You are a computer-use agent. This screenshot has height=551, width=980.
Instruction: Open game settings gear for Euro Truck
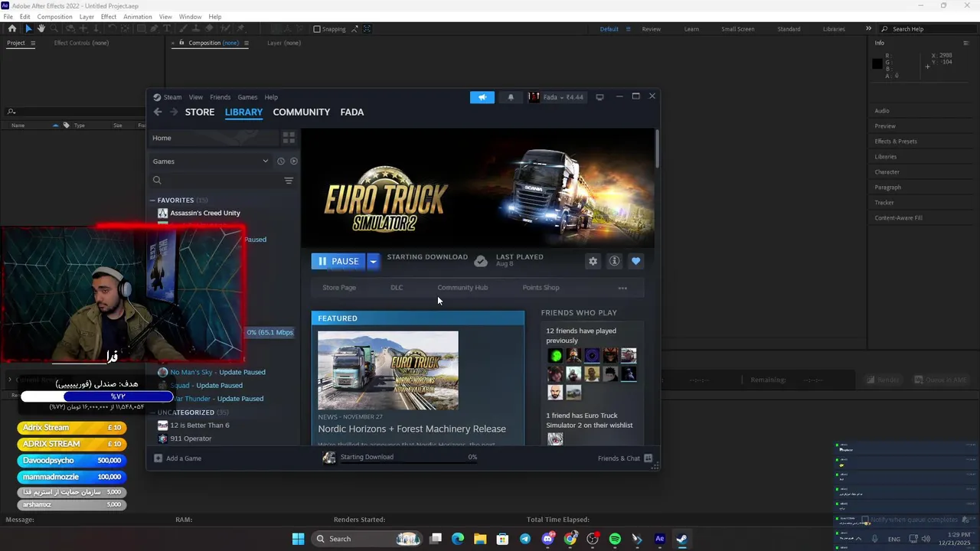click(593, 261)
